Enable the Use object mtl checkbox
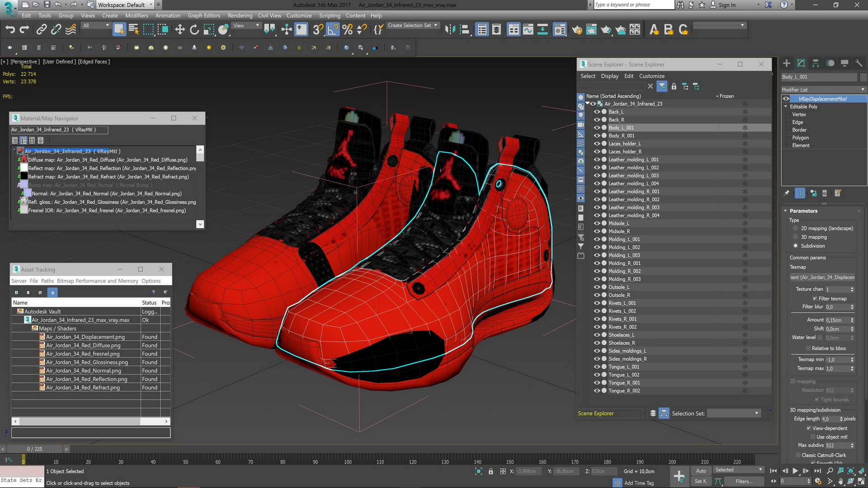Viewport: 868px width, 488px height. tap(812, 436)
